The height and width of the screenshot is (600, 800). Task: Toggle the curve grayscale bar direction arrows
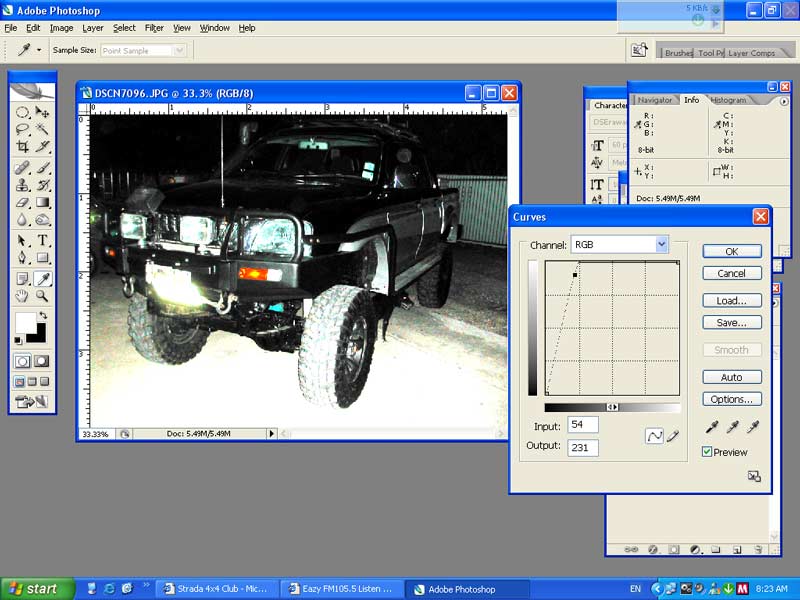point(612,407)
